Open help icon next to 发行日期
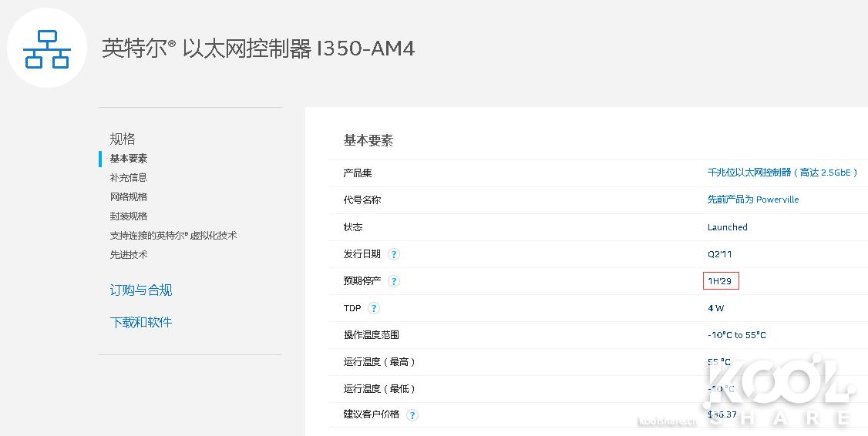 394,254
